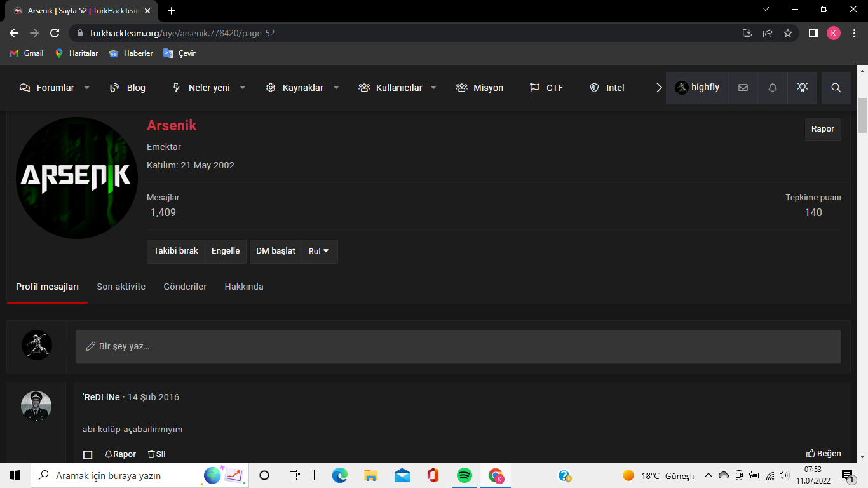Expand the Kullanıcılar dropdown arrow
The height and width of the screenshot is (488, 868).
tap(433, 88)
